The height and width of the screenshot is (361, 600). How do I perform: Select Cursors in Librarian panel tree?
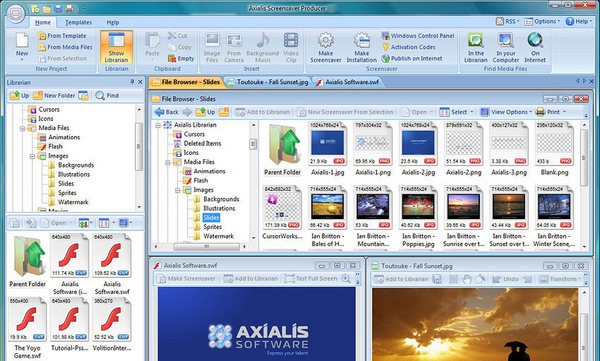(49, 109)
